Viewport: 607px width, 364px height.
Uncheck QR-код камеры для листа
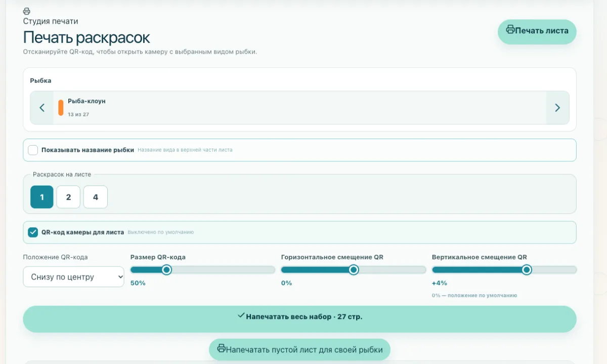[x=33, y=233]
